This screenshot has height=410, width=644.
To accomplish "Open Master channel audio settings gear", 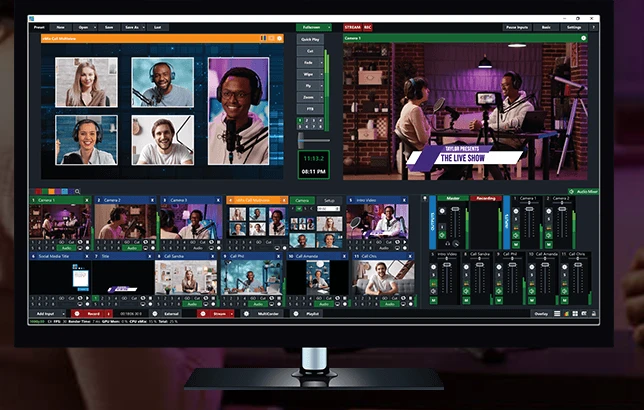I will 442,211.
